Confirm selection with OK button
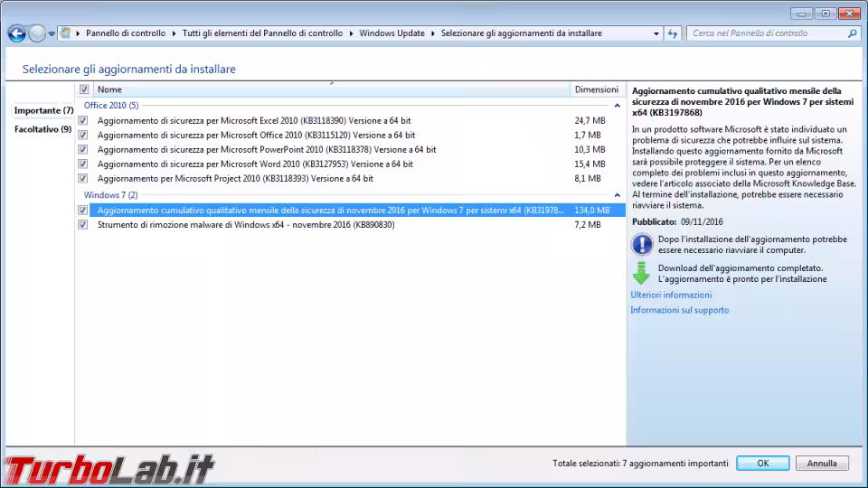The height and width of the screenshot is (488, 868). click(x=763, y=463)
